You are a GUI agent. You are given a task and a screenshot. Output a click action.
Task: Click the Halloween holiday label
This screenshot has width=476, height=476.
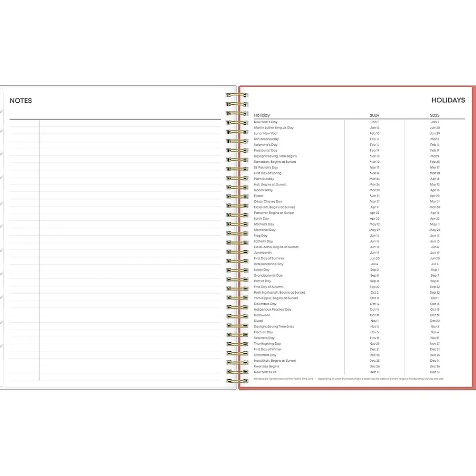coord(262,315)
